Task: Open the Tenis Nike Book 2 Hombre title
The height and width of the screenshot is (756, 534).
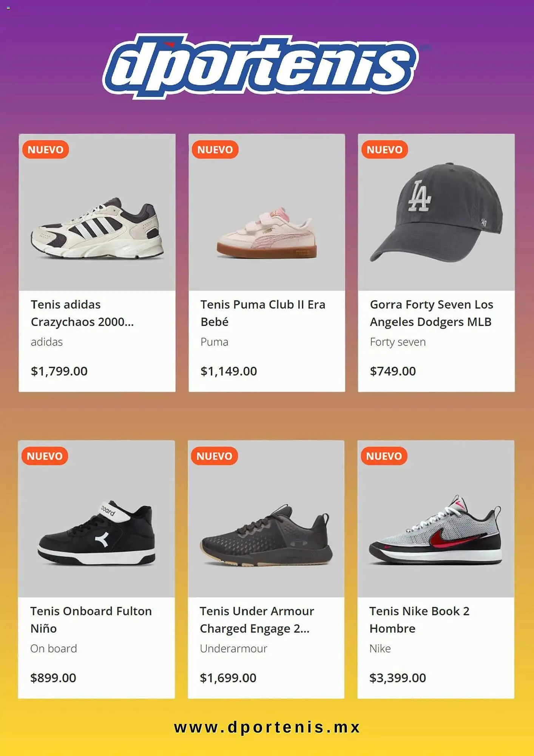Action: click(419, 620)
